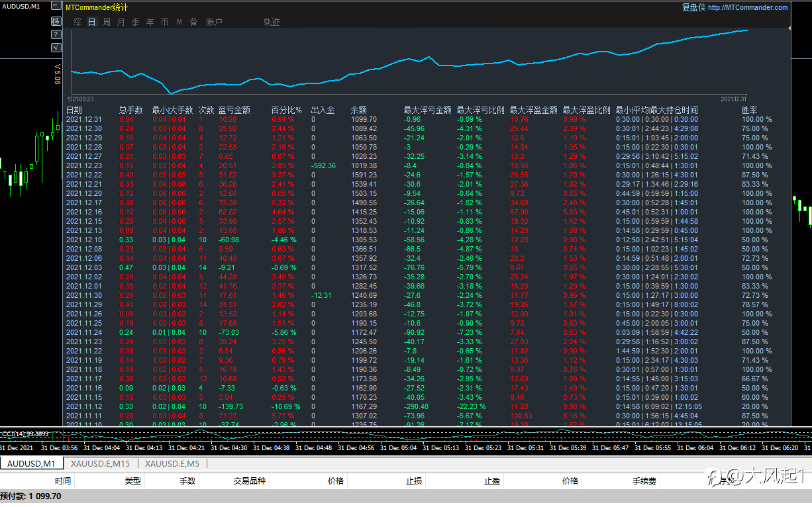Click the 移 move-panel icon
This screenshot has height=507, width=812.
click(56, 21)
